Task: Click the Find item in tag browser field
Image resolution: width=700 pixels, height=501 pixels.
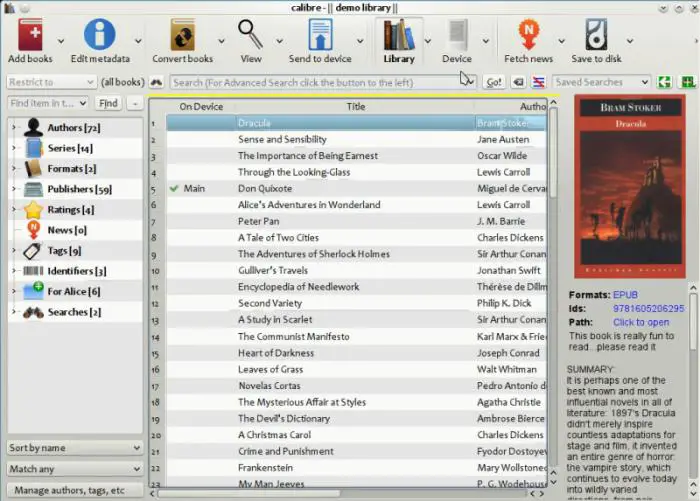Action: (47, 103)
